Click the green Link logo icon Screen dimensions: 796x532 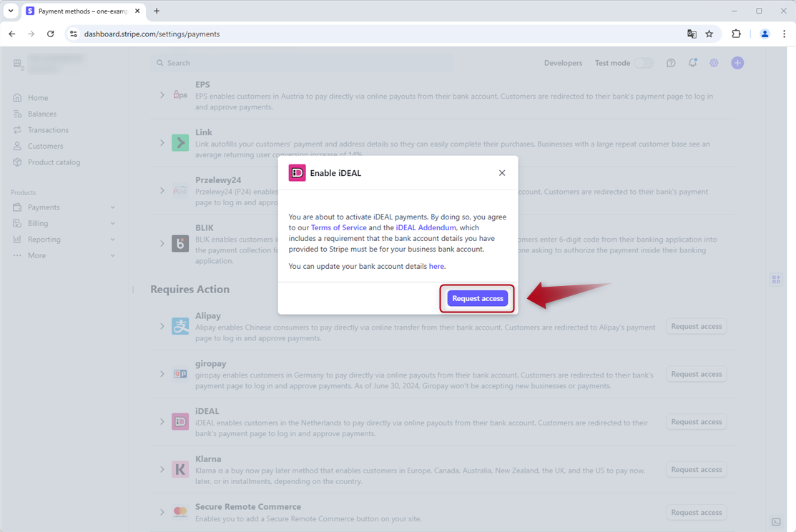[180, 142]
